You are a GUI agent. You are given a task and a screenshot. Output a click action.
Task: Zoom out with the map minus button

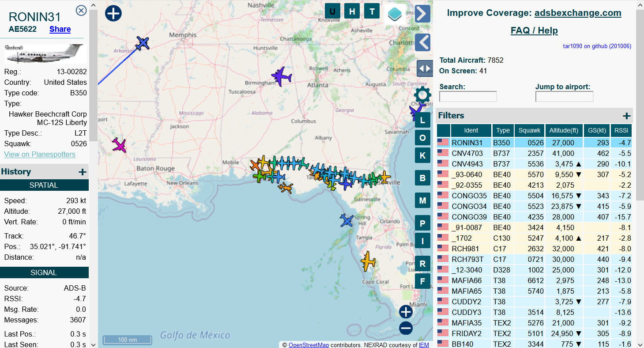(406, 329)
